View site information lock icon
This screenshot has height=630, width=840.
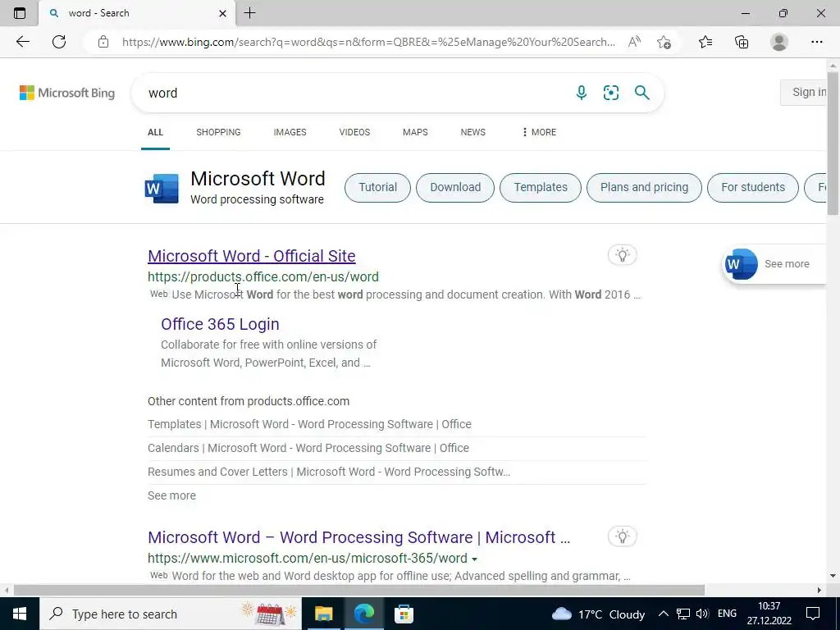pyautogui.click(x=103, y=42)
